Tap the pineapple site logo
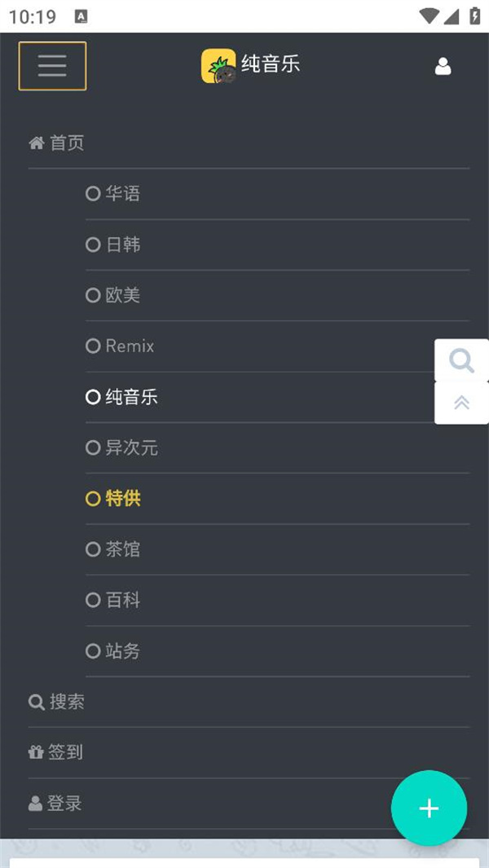 click(x=218, y=66)
